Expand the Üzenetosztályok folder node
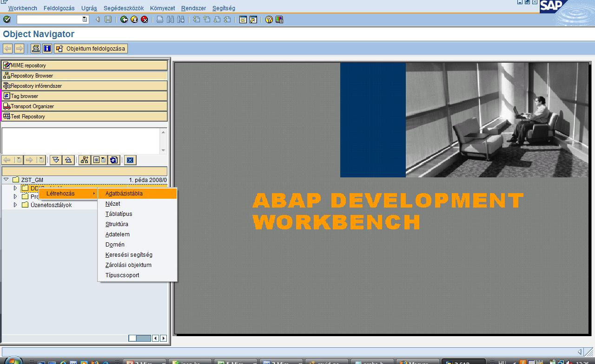Screen dimensions: 595x364 [15, 205]
